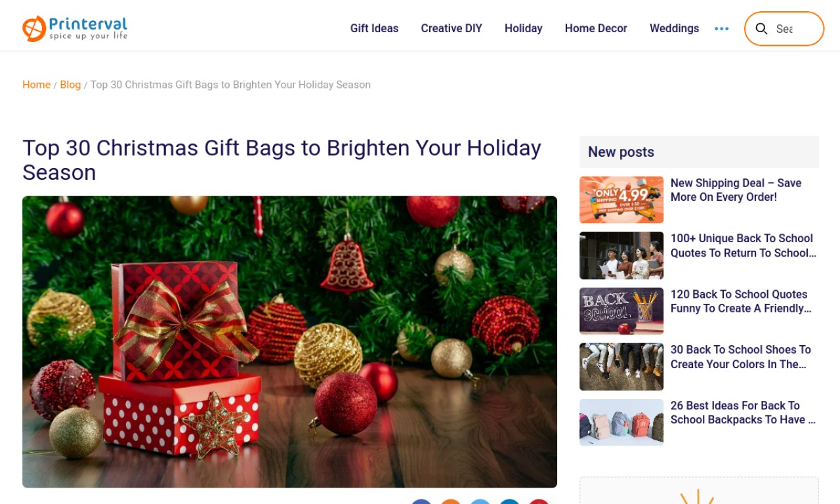Click the Printerval logo
This screenshot has height=504, width=840.
click(75, 28)
